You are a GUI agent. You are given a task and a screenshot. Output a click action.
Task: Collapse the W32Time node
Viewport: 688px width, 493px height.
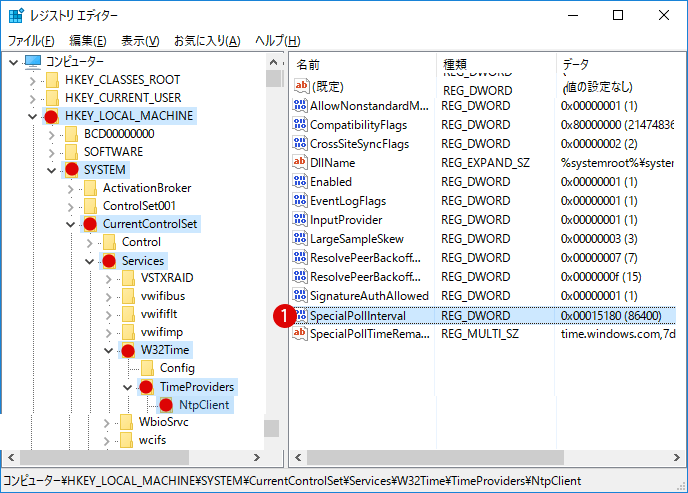pyautogui.click(x=108, y=350)
